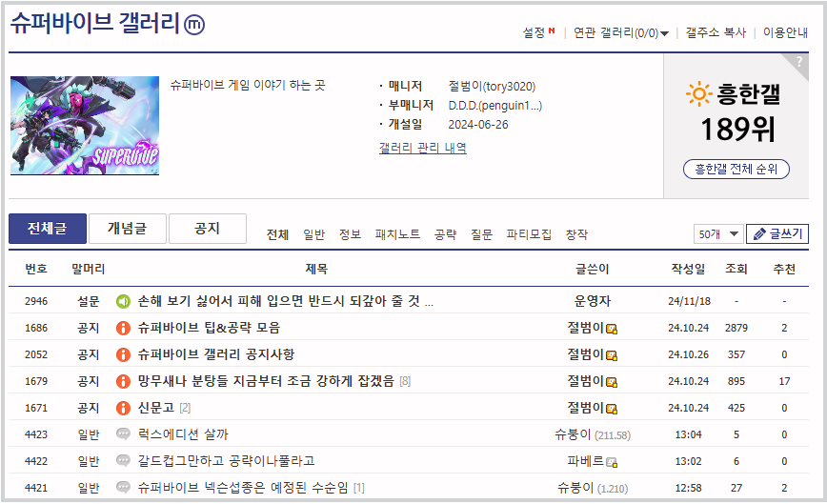
Task: Click the [1] comment count on post 4421
Action: point(358,488)
